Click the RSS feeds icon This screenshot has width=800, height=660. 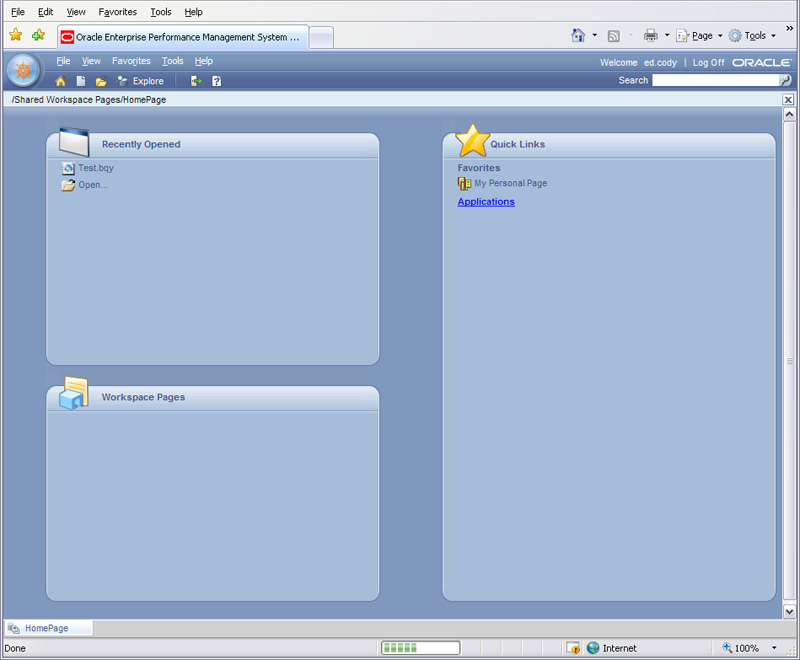coord(613,36)
